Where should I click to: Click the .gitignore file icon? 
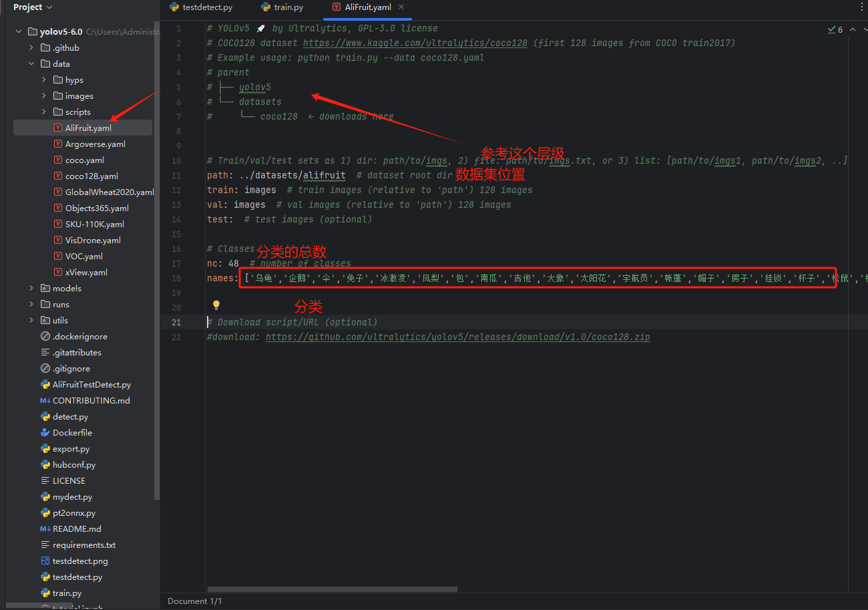[x=45, y=369]
